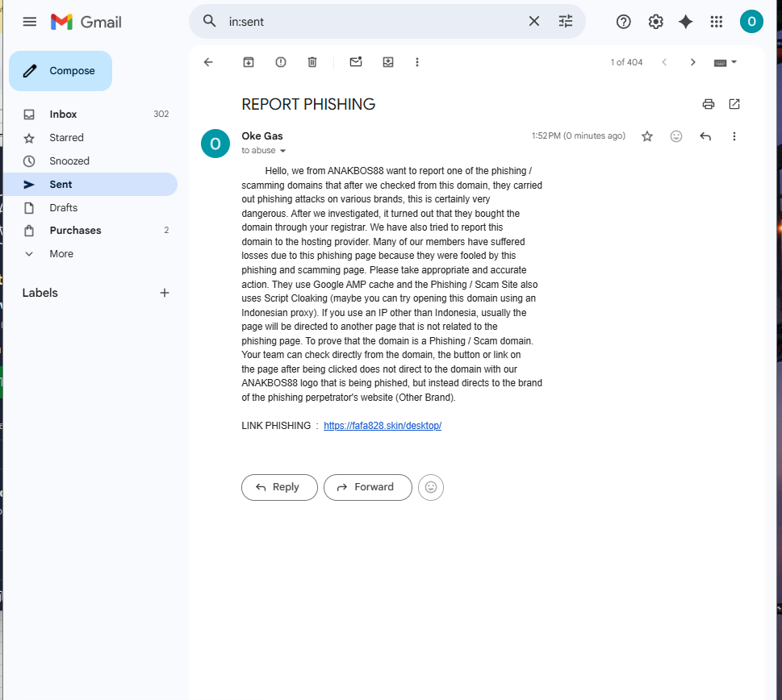Open email in new window
This screenshot has width=782, height=700.
point(734,104)
